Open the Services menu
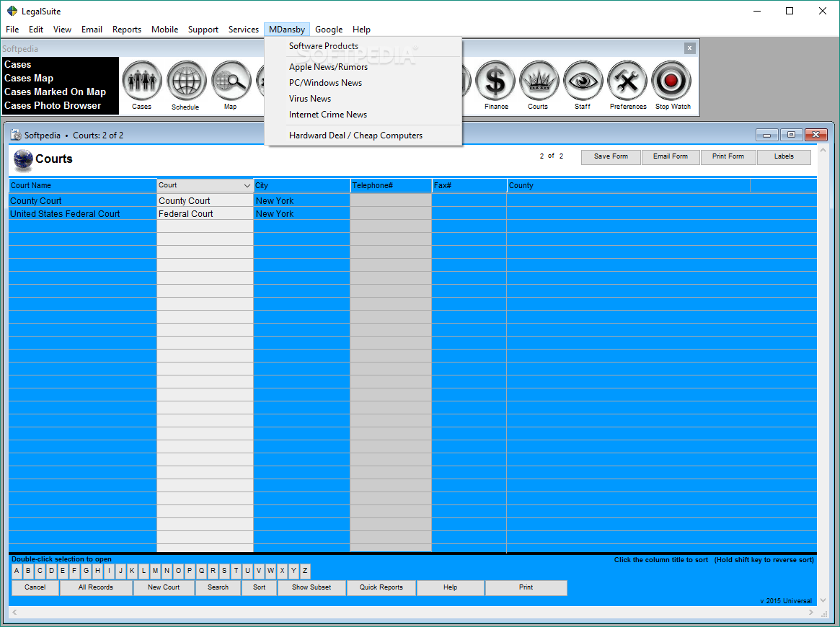This screenshot has width=840, height=627. (244, 30)
